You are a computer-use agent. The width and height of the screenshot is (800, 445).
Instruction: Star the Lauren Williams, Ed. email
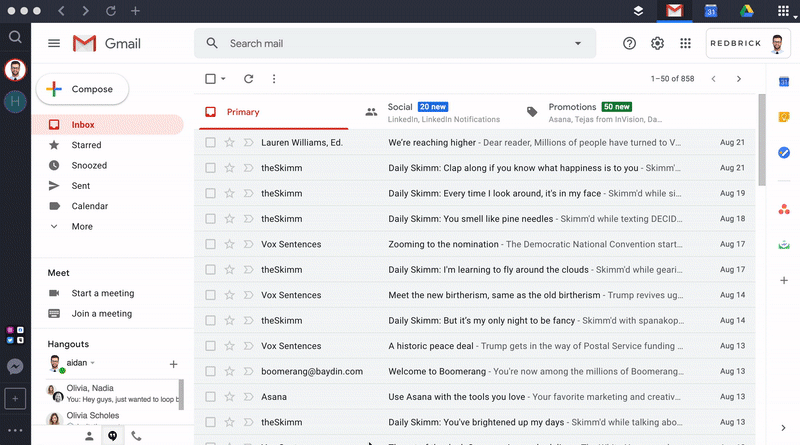230,142
